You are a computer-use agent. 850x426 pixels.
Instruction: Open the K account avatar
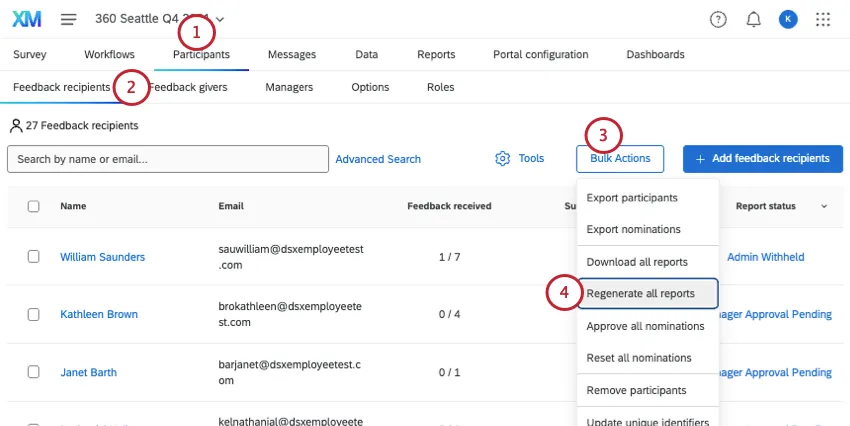click(788, 20)
